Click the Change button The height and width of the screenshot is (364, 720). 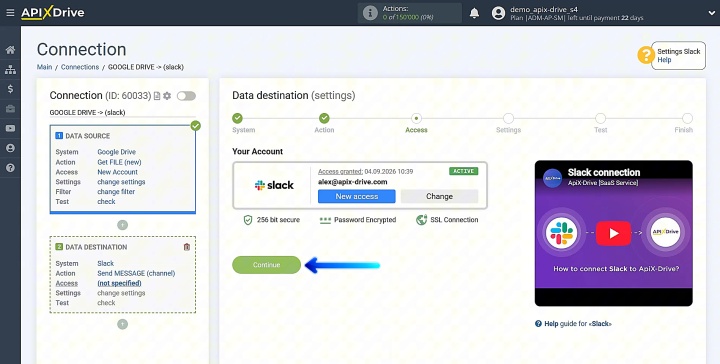[x=439, y=196]
